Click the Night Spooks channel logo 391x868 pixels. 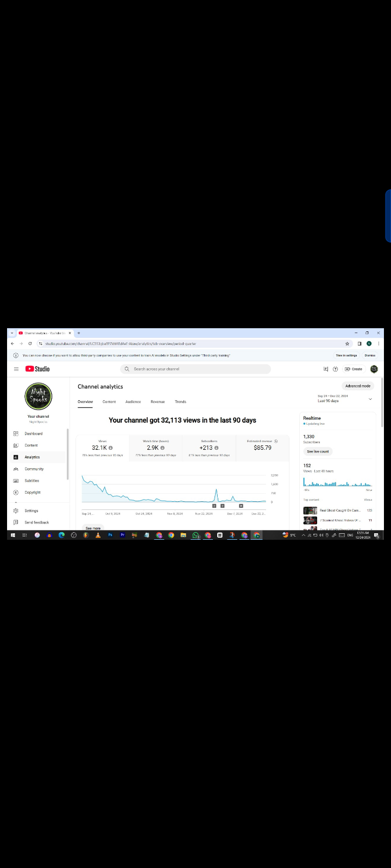[39, 396]
